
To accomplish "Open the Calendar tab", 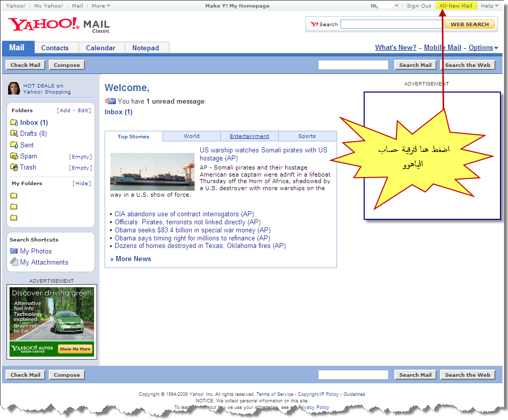I will pyautogui.click(x=102, y=48).
